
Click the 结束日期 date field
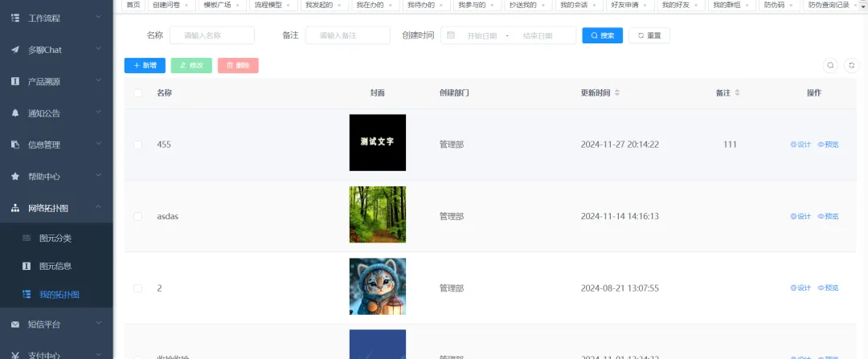538,35
